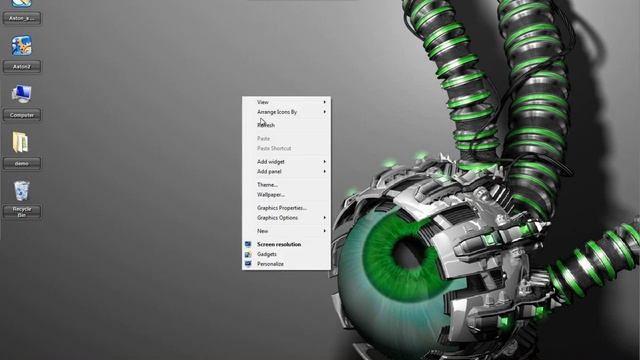
Task: Select Screen resolution menu entry
Action: 286,244
